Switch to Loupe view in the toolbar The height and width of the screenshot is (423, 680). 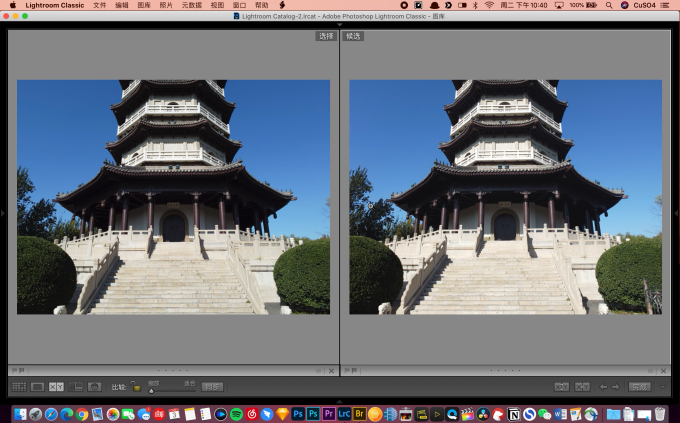click(x=37, y=387)
